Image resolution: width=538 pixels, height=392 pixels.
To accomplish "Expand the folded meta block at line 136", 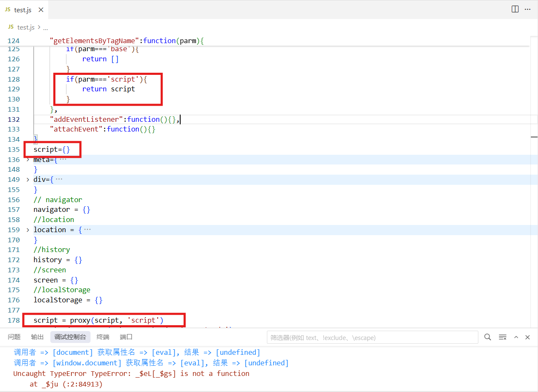I will (28, 159).
